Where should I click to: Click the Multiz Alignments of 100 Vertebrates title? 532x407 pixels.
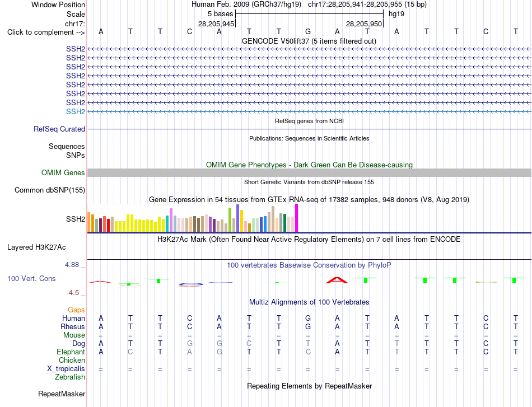tap(309, 302)
